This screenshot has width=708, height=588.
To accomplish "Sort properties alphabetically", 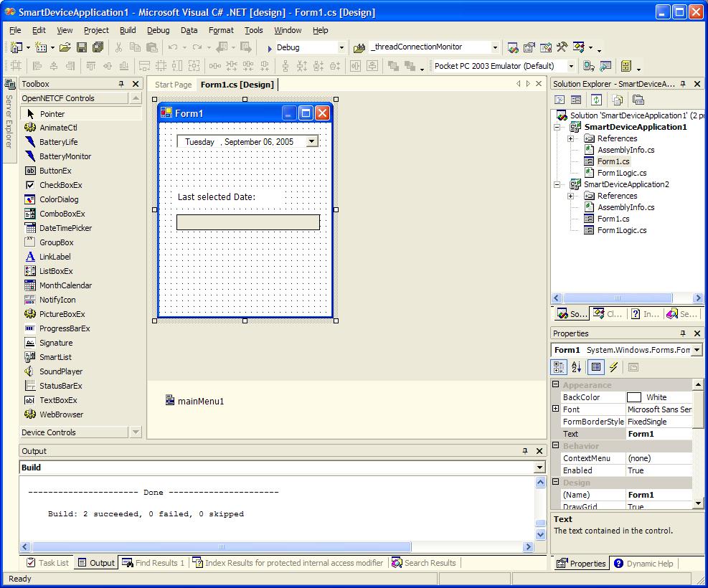I will (x=577, y=367).
